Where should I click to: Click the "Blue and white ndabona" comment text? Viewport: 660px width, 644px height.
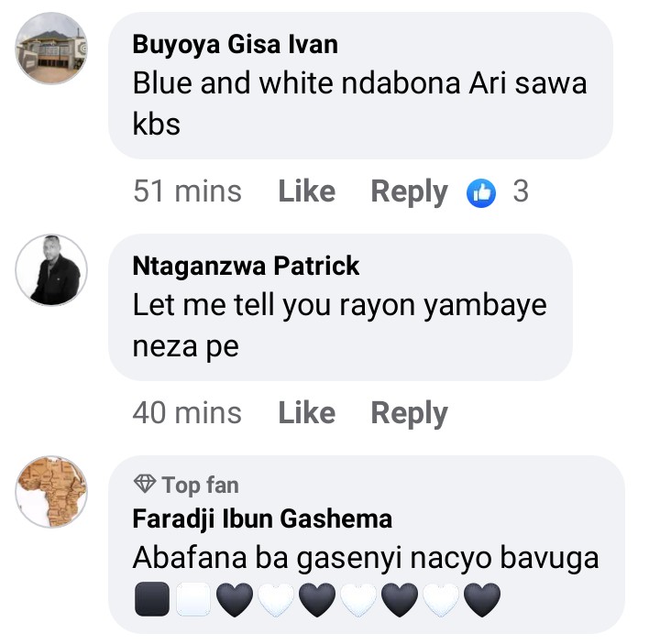359,84
